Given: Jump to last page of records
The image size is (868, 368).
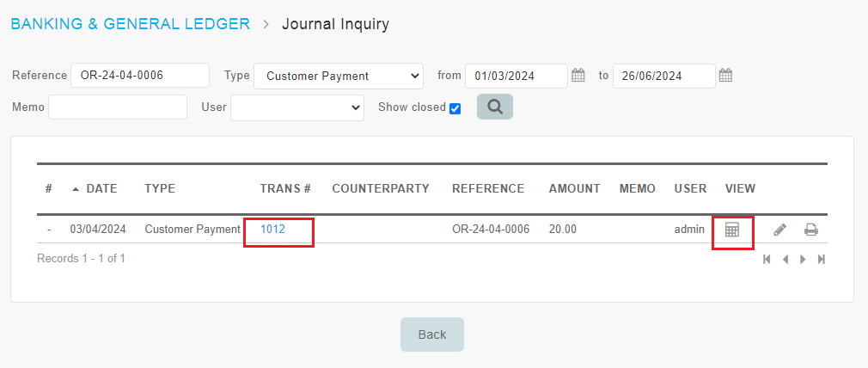Looking at the screenshot, I should click(x=822, y=259).
